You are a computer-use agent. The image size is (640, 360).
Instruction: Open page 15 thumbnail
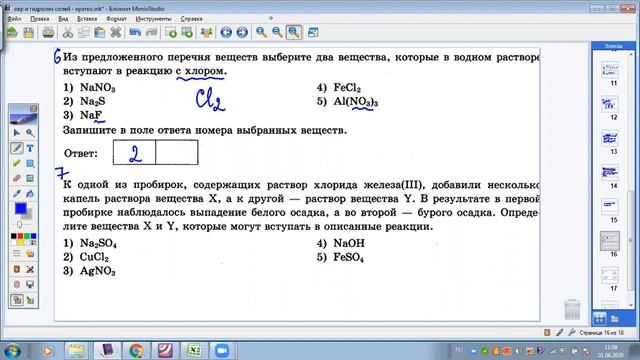[x=610, y=207]
